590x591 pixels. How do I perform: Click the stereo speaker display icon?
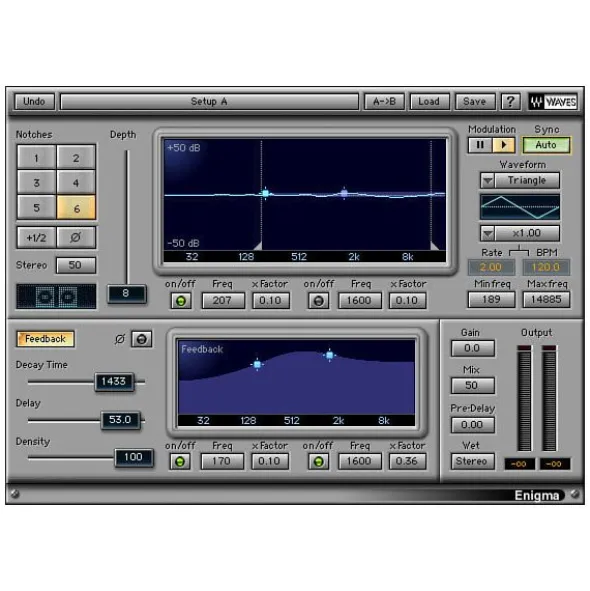pyautogui.click(x=56, y=296)
